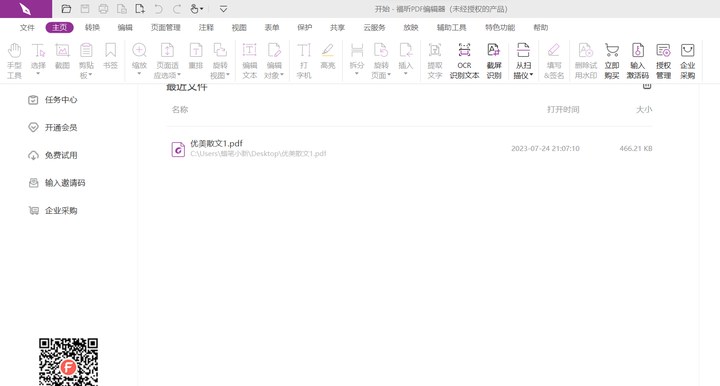The width and height of the screenshot is (720, 386).
Task: Open the customize quick access toolbar arrow
Action: [223, 9]
